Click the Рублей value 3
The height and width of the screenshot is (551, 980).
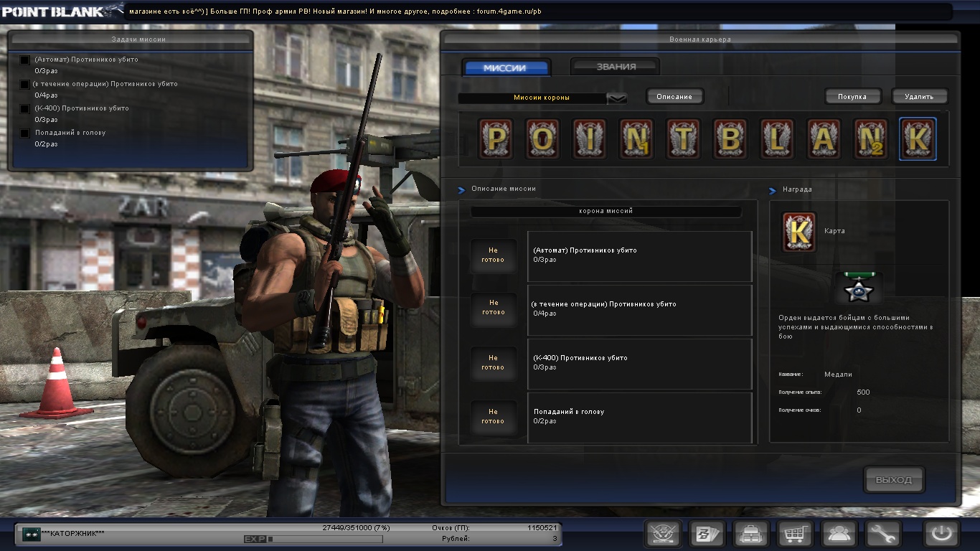click(555, 538)
